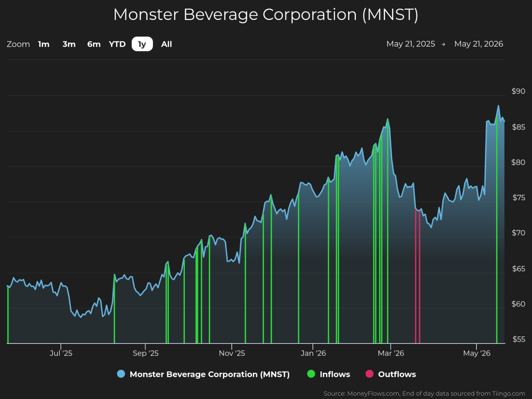Click the Zoom label

click(18, 44)
